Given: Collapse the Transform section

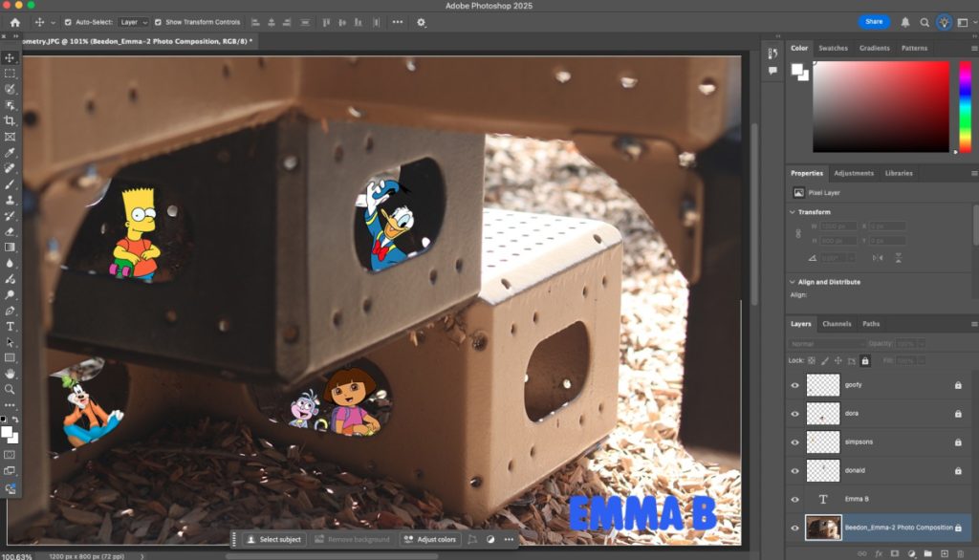Looking at the screenshot, I should click(793, 212).
